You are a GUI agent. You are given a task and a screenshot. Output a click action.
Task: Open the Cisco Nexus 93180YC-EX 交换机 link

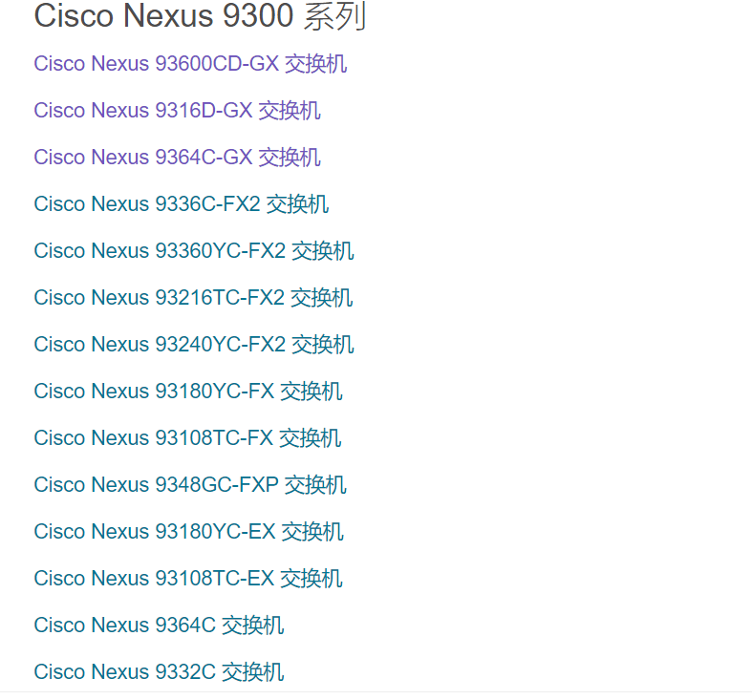(x=188, y=532)
